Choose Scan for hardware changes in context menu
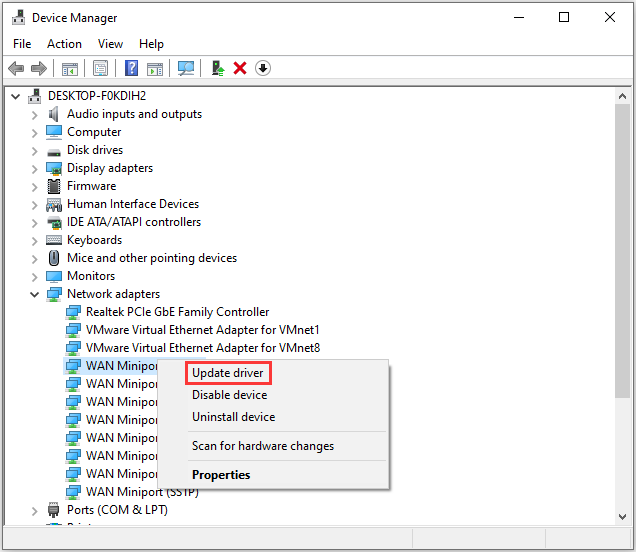This screenshot has height=552, width=636. [x=273, y=446]
